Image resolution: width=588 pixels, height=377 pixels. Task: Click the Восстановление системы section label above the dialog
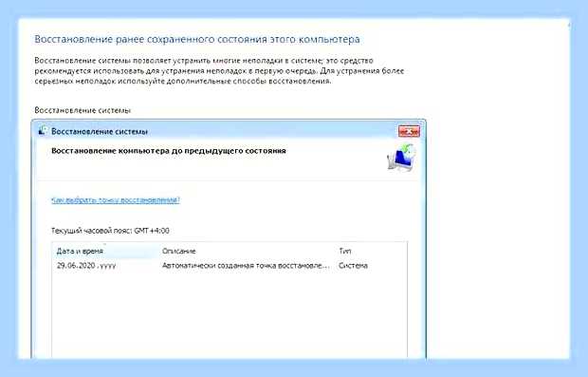pos(83,110)
